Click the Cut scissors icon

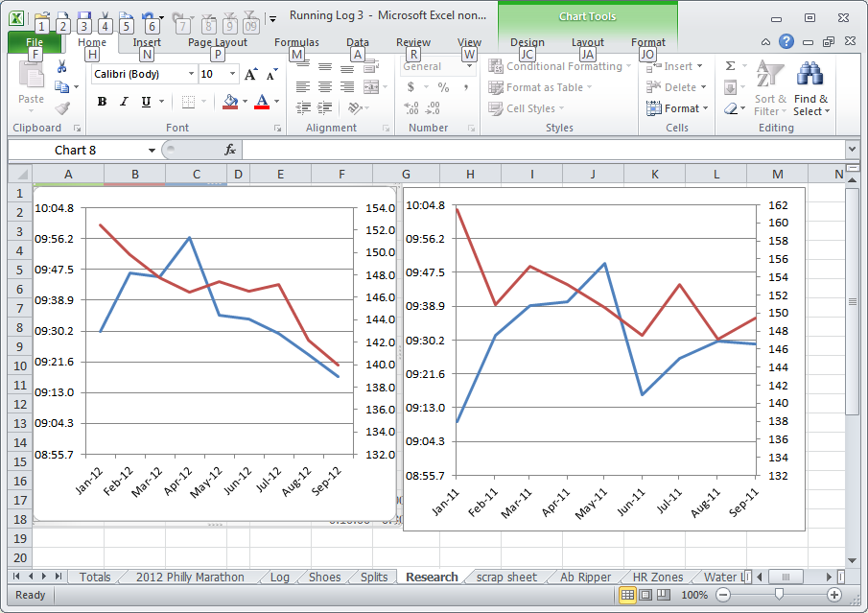62,67
